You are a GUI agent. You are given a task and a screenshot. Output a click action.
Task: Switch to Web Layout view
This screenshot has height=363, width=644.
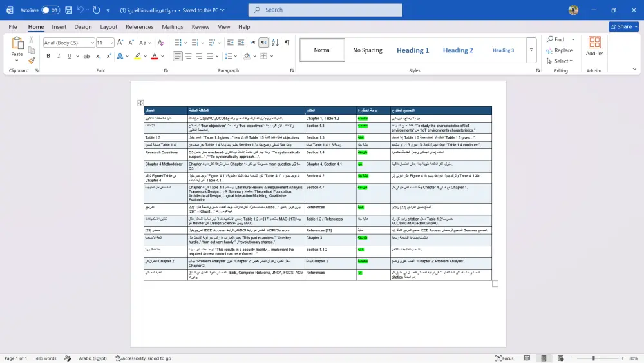(561, 358)
